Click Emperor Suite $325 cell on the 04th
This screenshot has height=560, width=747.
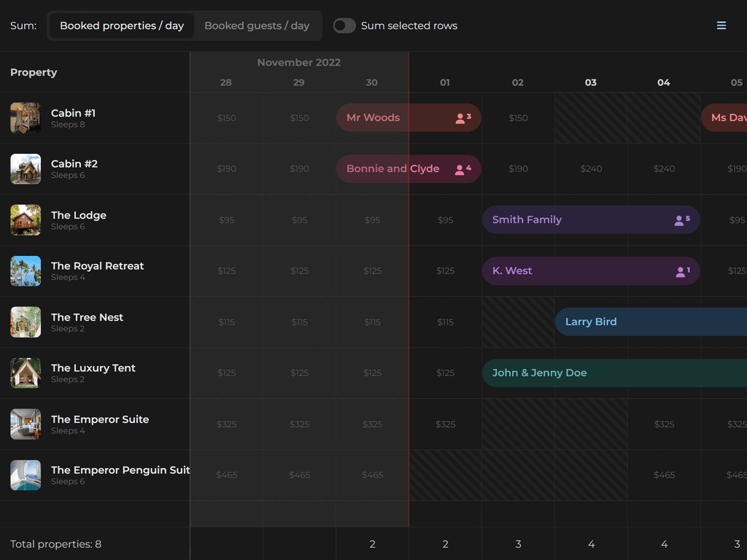click(664, 424)
